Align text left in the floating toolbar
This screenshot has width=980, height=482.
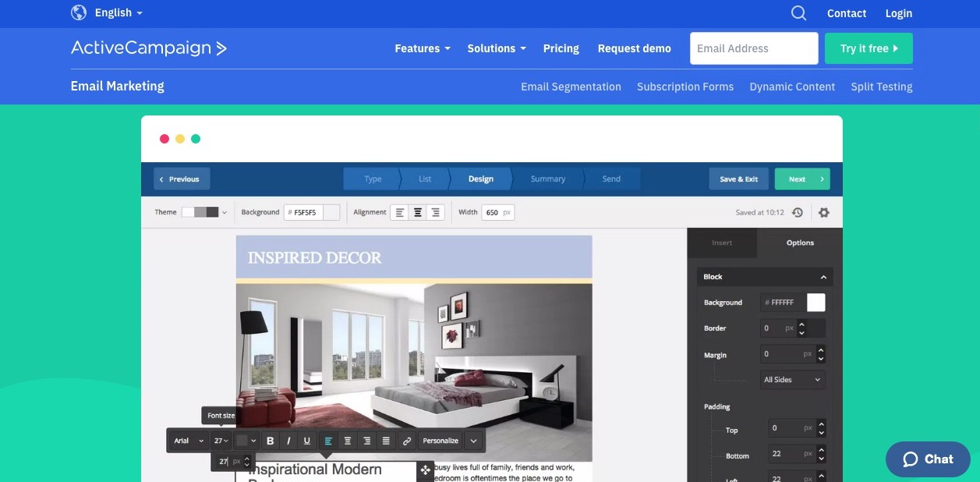point(328,441)
